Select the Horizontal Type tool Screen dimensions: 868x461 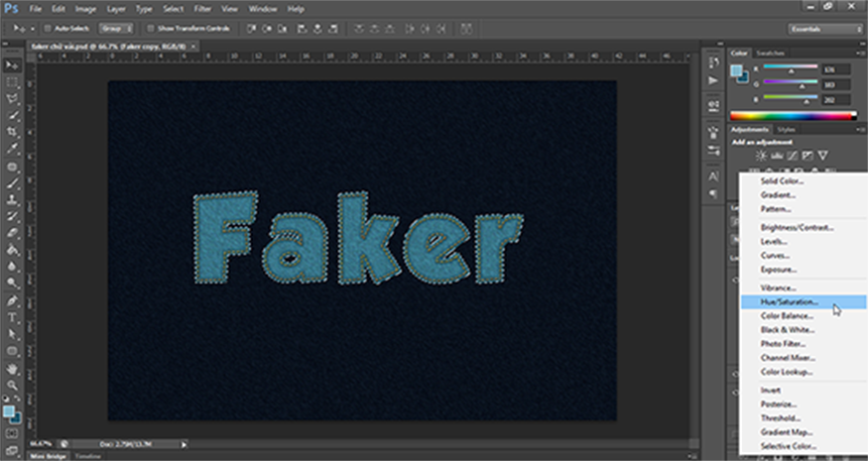click(12, 317)
